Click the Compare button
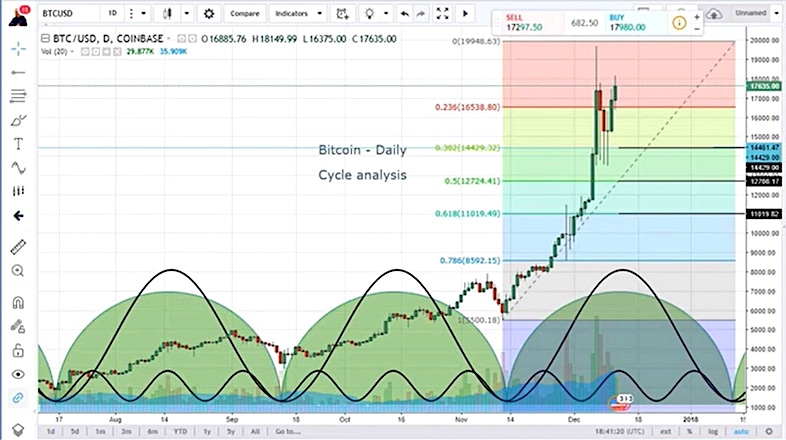The height and width of the screenshot is (440, 786). click(245, 14)
